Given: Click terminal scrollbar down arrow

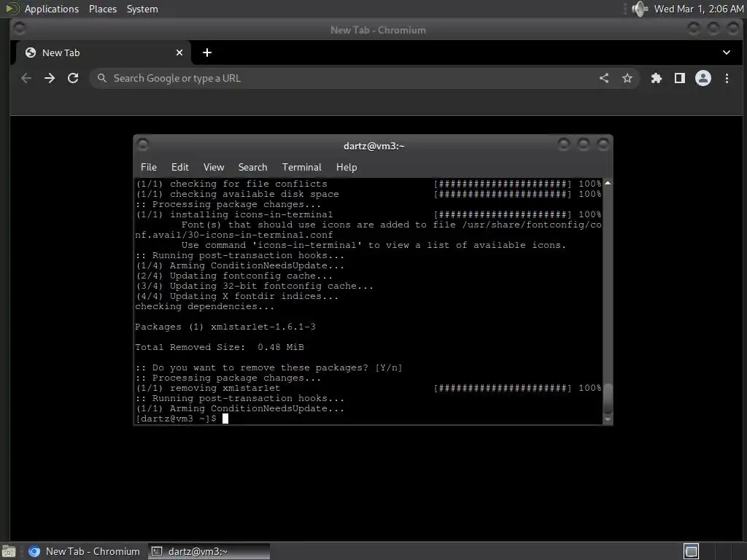Looking at the screenshot, I should [x=608, y=419].
